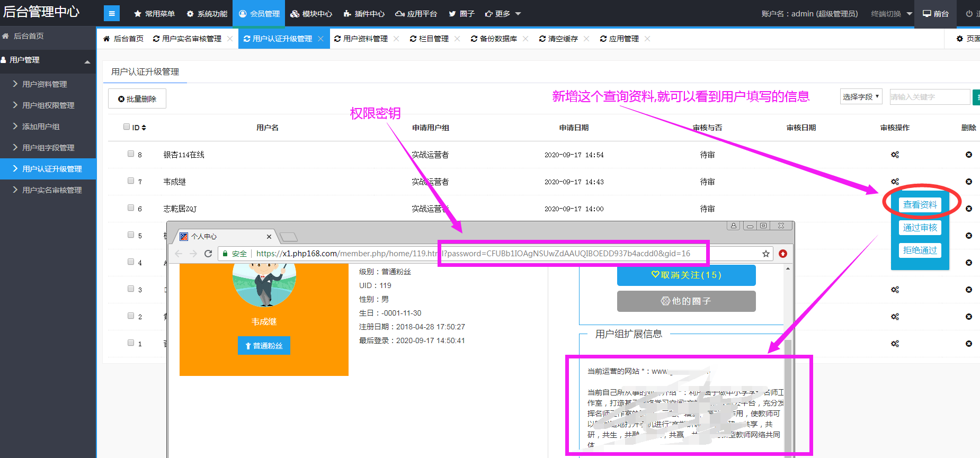This screenshot has height=458, width=980.
Task: Open the 选择字段 dropdown
Action: pos(860,97)
